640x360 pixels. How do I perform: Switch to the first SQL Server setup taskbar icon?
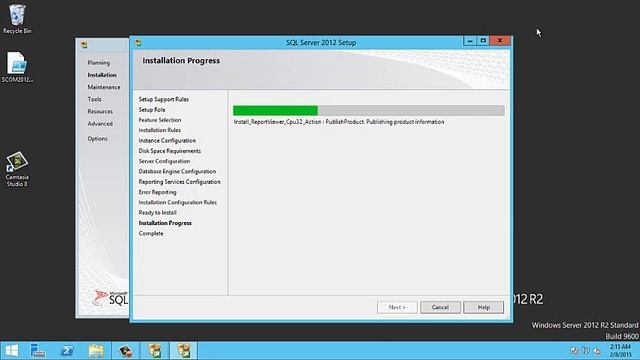coord(155,351)
